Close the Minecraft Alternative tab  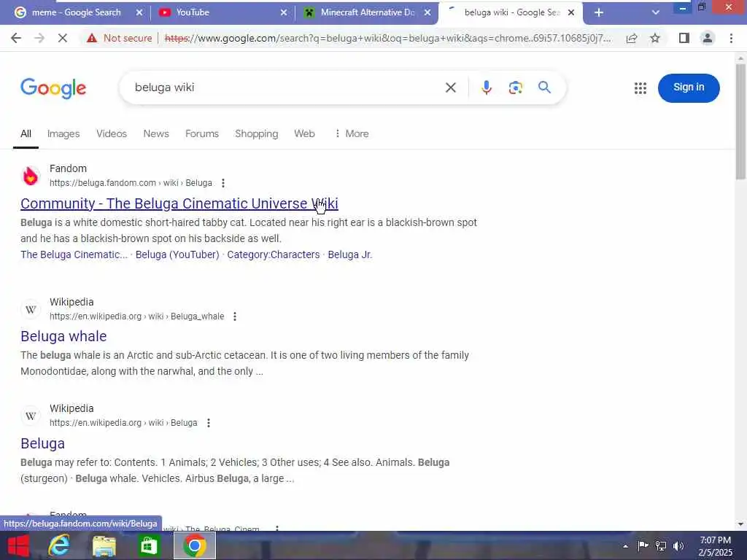coord(427,13)
